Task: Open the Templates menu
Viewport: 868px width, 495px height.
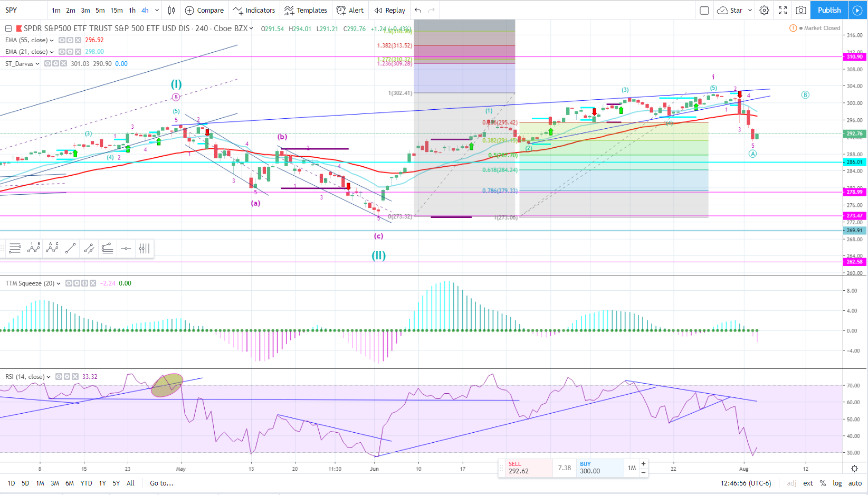Action: point(306,10)
